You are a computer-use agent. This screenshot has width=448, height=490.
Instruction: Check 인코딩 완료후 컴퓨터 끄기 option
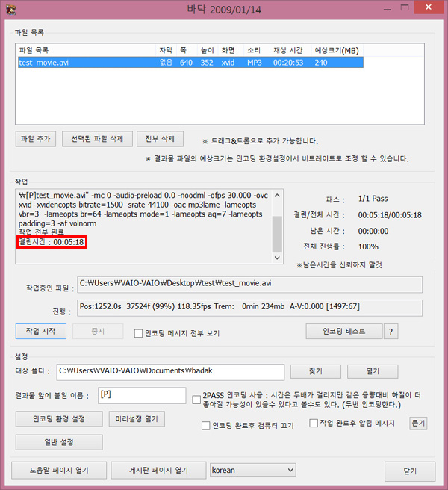tap(205, 426)
